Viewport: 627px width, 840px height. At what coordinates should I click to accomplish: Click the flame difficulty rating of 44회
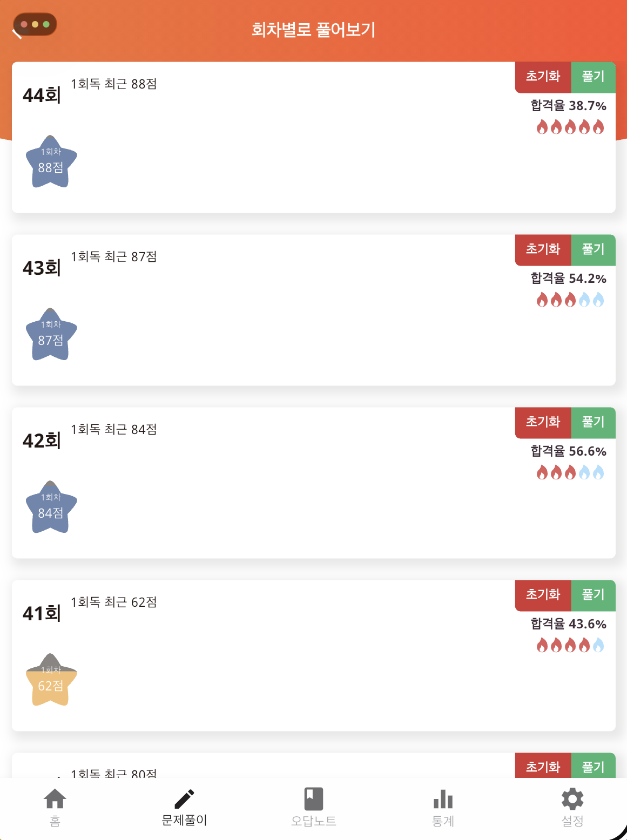pos(570,127)
